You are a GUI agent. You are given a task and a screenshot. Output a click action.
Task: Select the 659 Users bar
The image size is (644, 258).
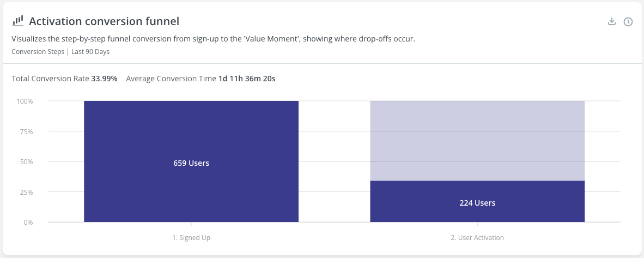click(191, 161)
